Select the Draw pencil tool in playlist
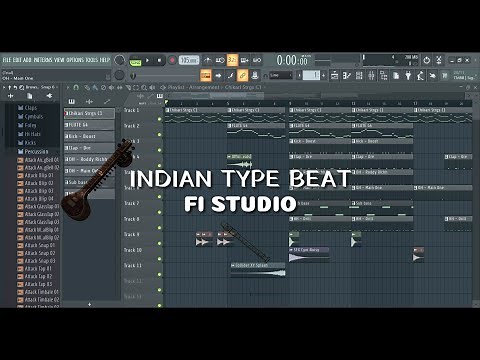Image resolution: width=480 pixels, height=360 pixels. click(87, 88)
